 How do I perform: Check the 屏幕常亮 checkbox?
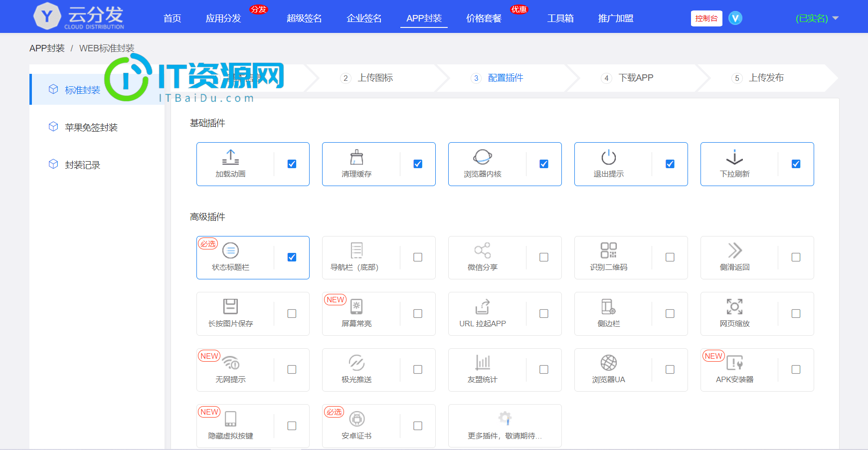tap(418, 313)
